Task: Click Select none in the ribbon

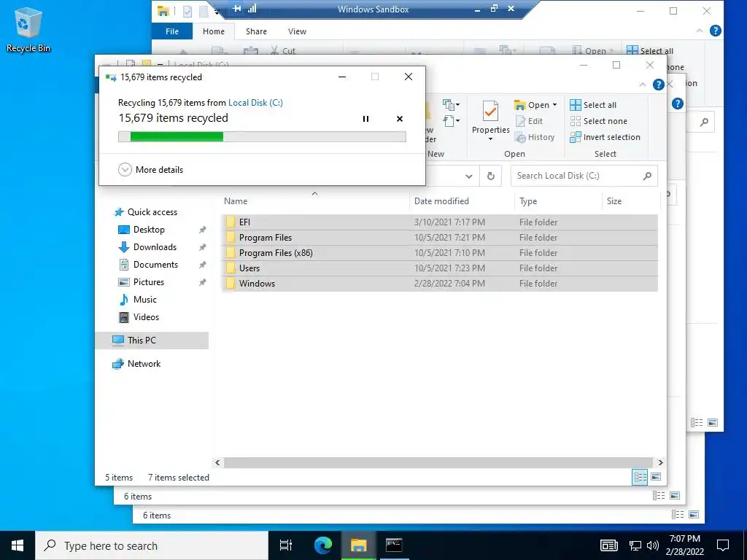Action: pos(599,121)
